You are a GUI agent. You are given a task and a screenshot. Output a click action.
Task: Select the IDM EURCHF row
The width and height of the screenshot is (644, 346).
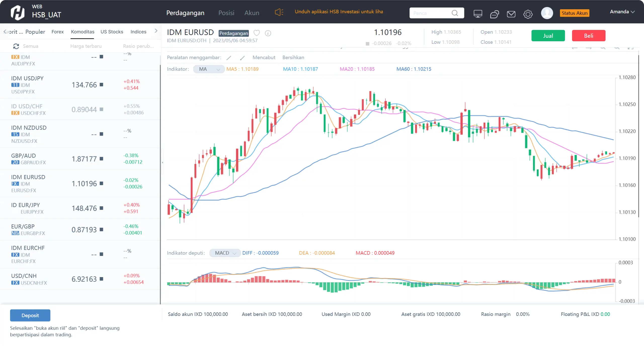tap(80, 254)
